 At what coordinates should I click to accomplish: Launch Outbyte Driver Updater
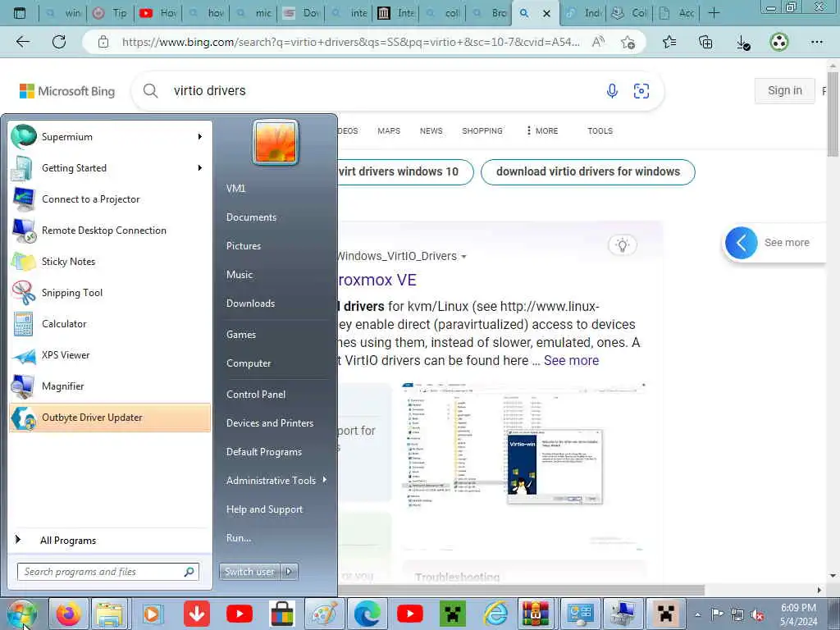(110, 418)
